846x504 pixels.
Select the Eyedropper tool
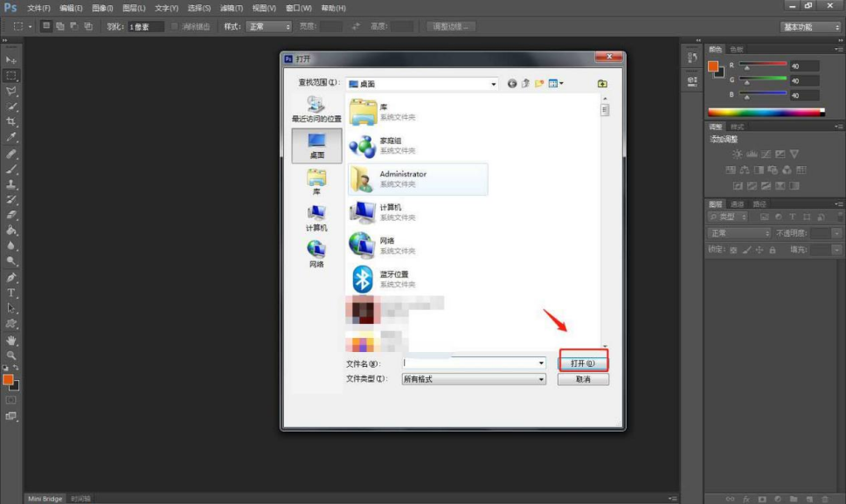pos(11,137)
